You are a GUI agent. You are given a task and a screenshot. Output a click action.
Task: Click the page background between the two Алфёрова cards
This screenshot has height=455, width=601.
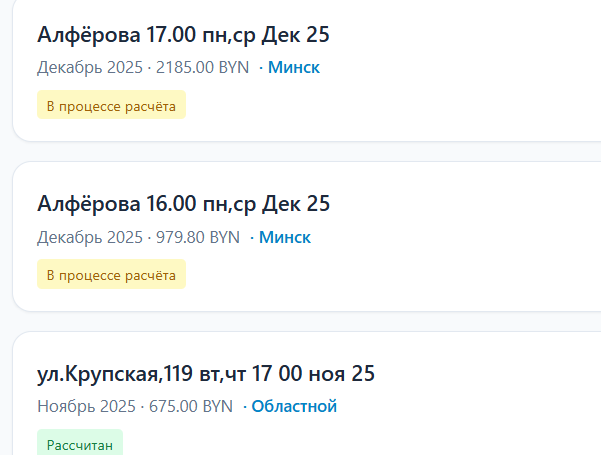point(300,151)
